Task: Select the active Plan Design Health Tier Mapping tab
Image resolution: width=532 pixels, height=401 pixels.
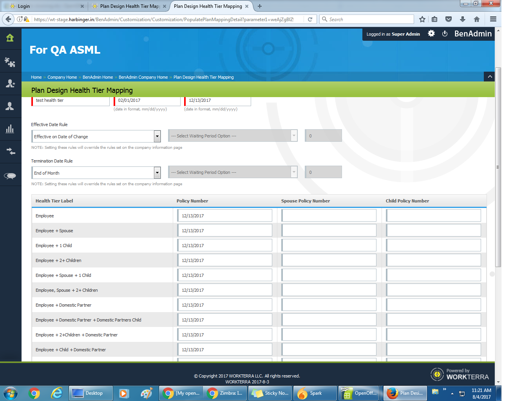Action: tap(212, 6)
